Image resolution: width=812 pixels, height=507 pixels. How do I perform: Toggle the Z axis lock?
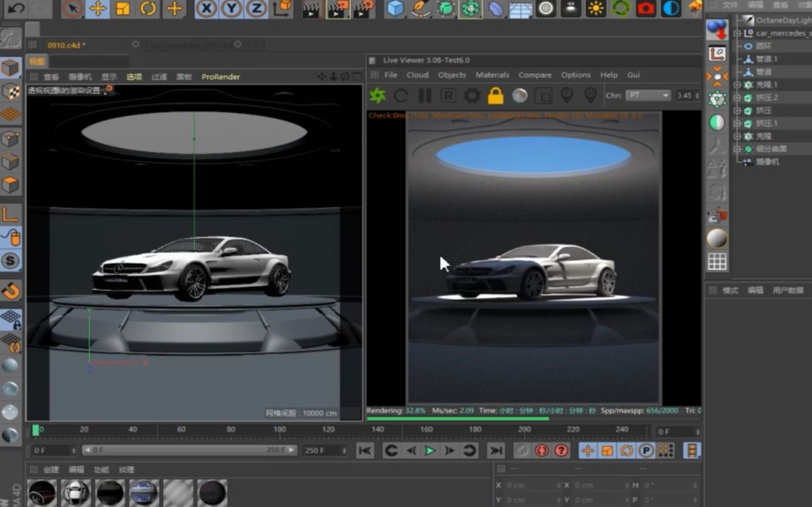coord(257,9)
